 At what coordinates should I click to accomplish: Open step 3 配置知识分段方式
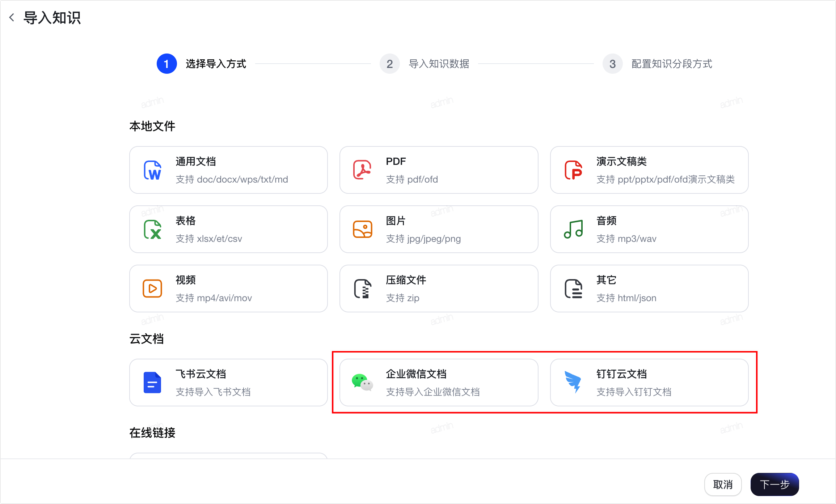pyautogui.click(x=658, y=64)
